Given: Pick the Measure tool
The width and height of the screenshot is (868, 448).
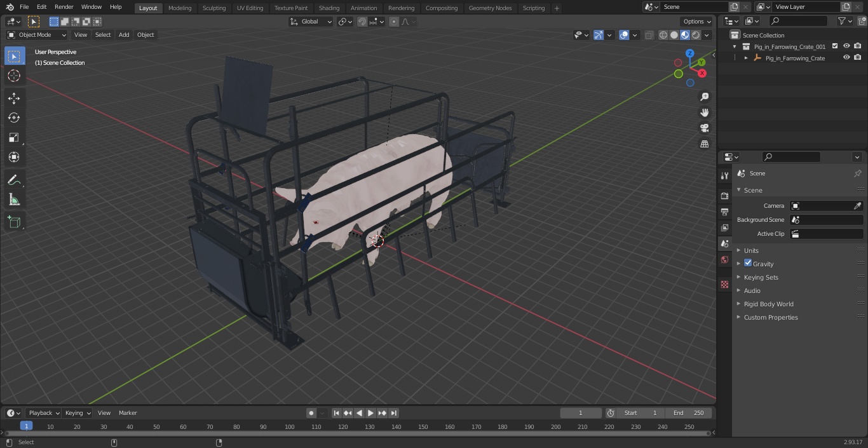Looking at the screenshot, I should tap(14, 200).
